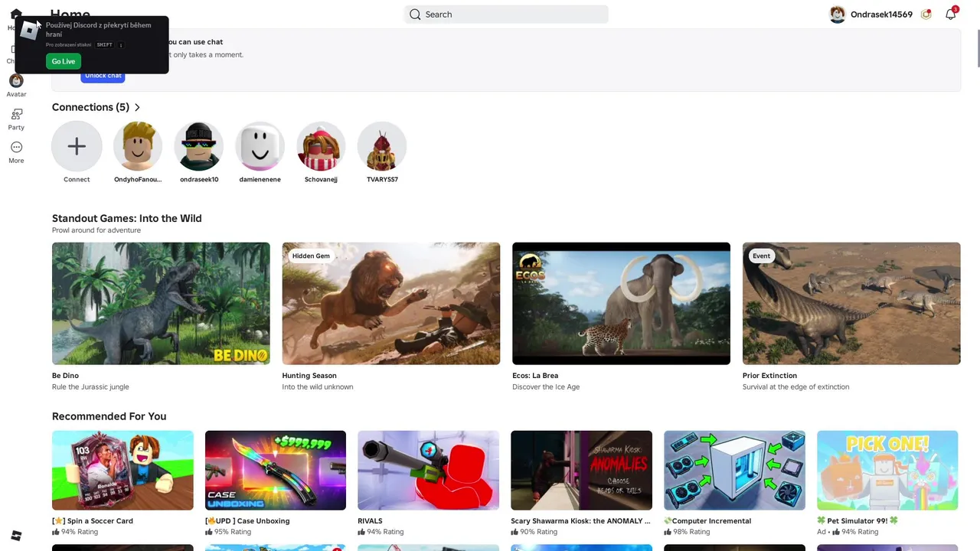Open the RIVALS game thumbnail
Screen dimensions: 980x551
tap(429, 471)
